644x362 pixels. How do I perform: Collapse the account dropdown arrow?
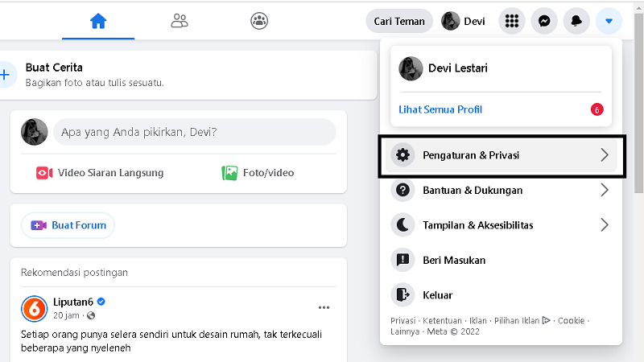(609, 21)
